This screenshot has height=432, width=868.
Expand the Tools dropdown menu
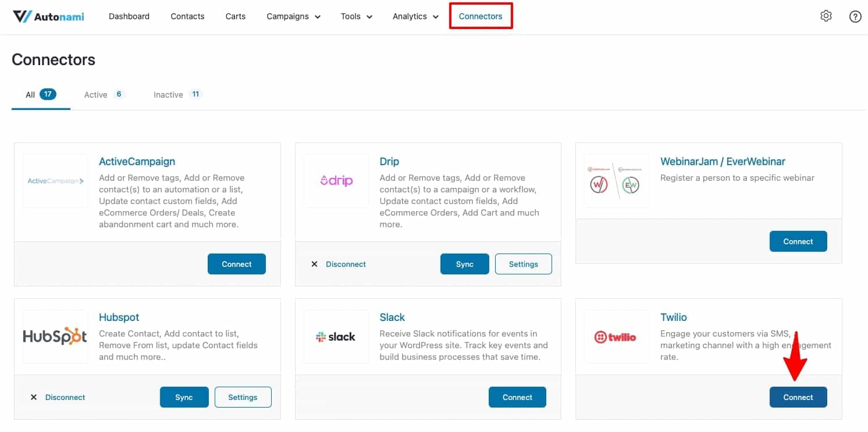pyautogui.click(x=356, y=16)
